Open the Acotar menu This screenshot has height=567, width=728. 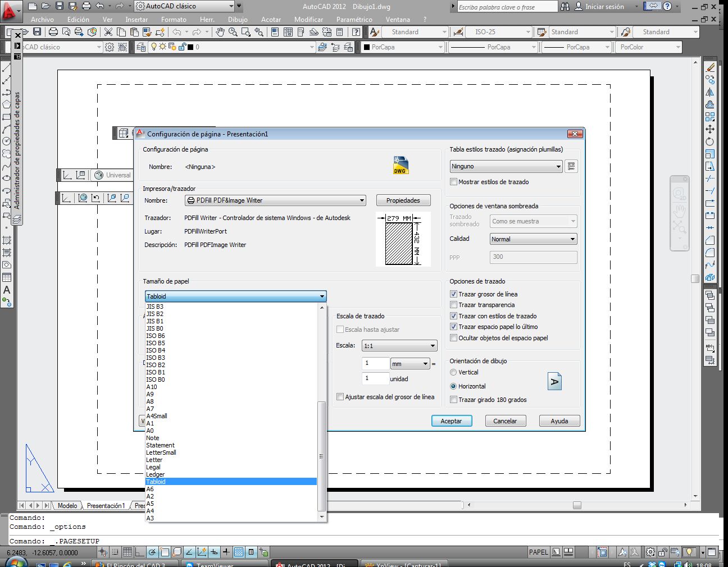pos(271,20)
